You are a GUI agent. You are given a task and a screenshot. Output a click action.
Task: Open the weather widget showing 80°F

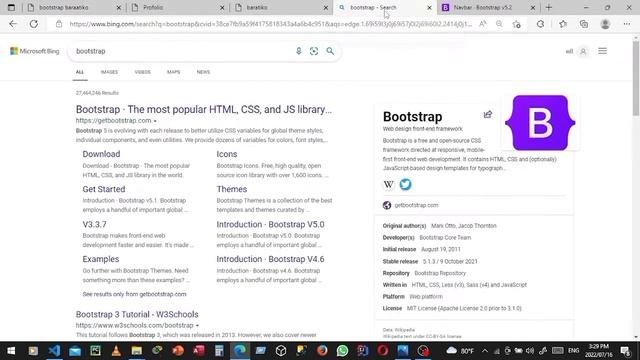[x=460, y=351]
